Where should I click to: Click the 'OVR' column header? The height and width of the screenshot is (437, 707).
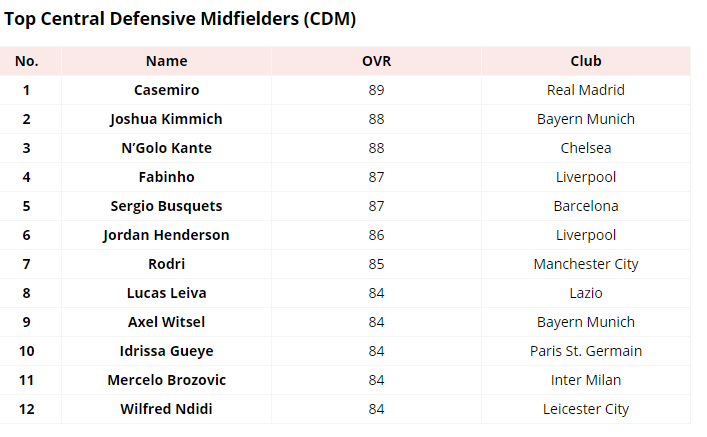[376, 61]
